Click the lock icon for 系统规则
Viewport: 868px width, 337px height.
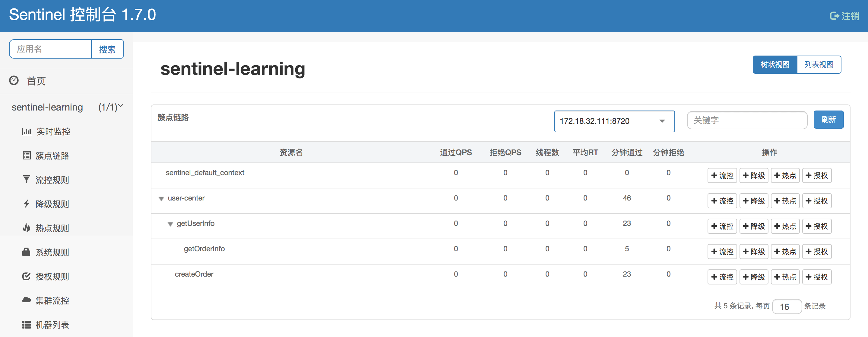(26, 252)
